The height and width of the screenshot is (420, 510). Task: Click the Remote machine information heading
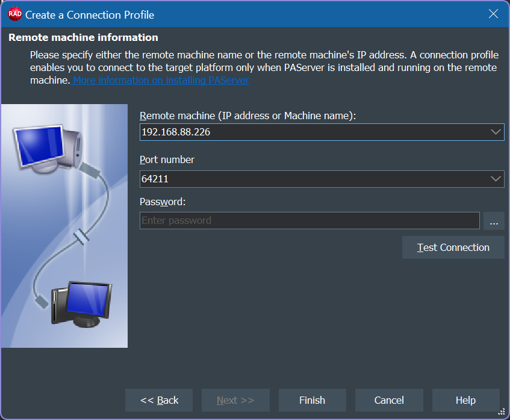click(x=83, y=37)
